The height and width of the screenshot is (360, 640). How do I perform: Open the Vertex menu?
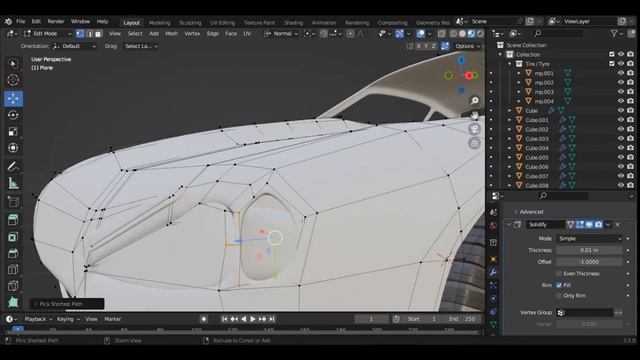click(192, 34)
